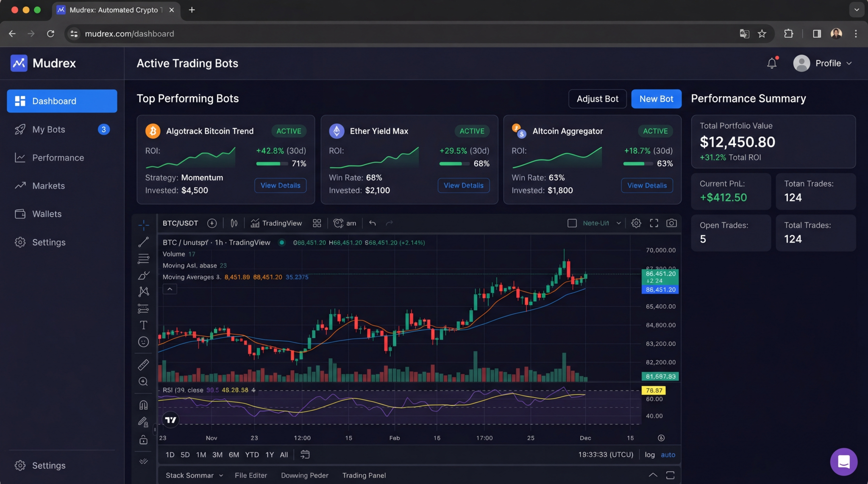Collapse the chart indicators legend arrow
The height and width of the screenshot is (484, 868).
pyautogui.click(x=169, y=289)
